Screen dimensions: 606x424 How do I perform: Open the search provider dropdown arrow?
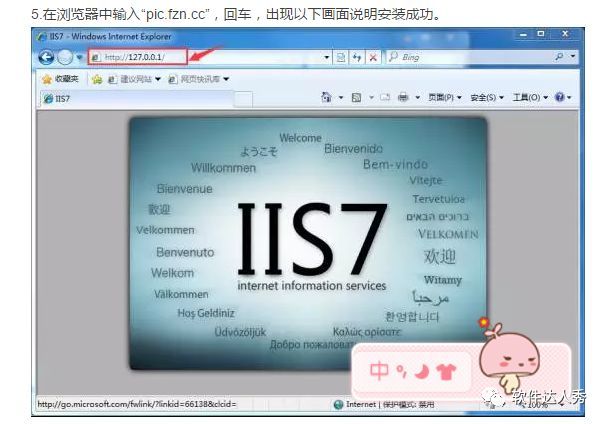pyautogui.click(x=573, y=56)
